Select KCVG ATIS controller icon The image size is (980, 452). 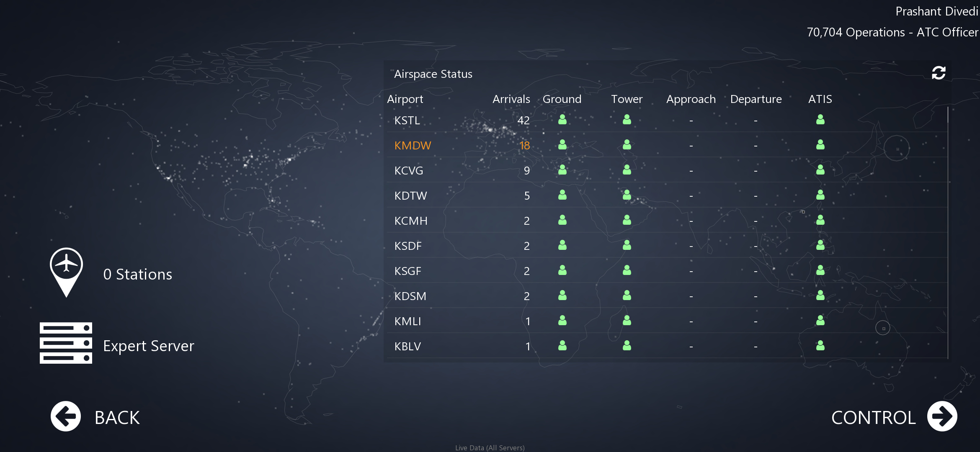[x=820, y=170]
